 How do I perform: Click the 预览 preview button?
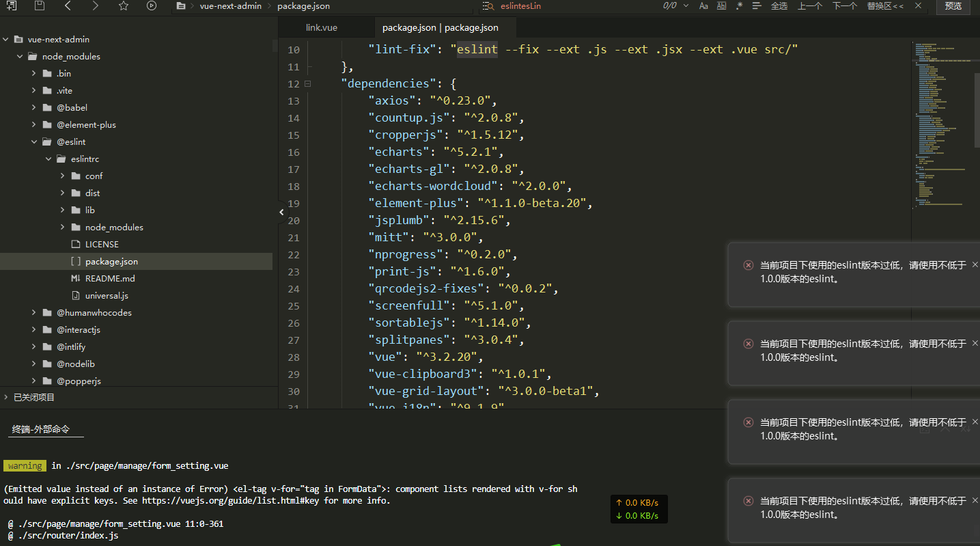pos(953,5)
